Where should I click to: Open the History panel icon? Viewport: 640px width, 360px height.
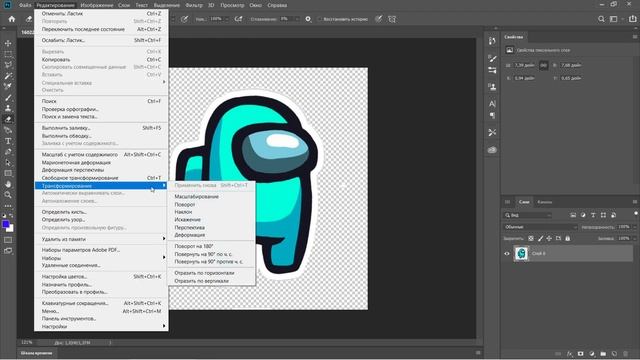(x=492, y=41)
